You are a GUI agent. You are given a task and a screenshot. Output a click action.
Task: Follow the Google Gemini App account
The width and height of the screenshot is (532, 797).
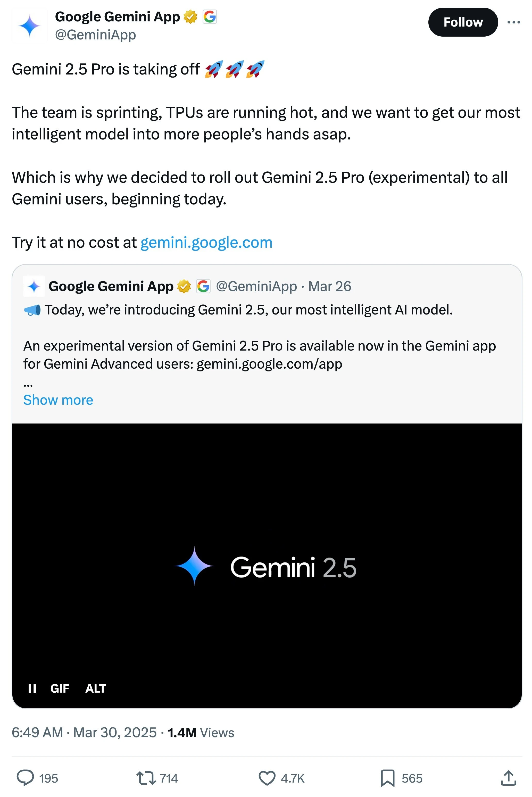click(x=463, y=22)
